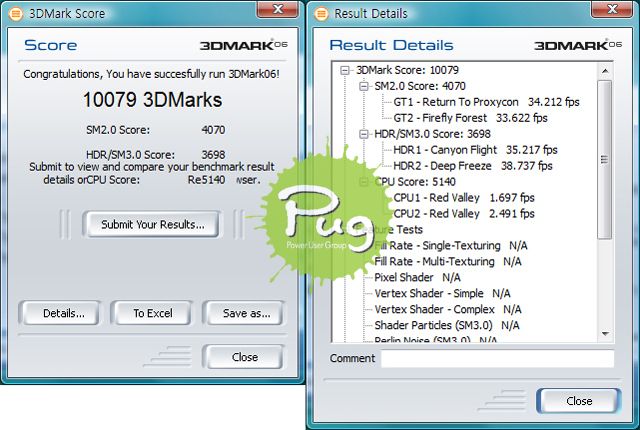
Task: Select the Pixel Shader N/A row
Action: click(417, 277)
